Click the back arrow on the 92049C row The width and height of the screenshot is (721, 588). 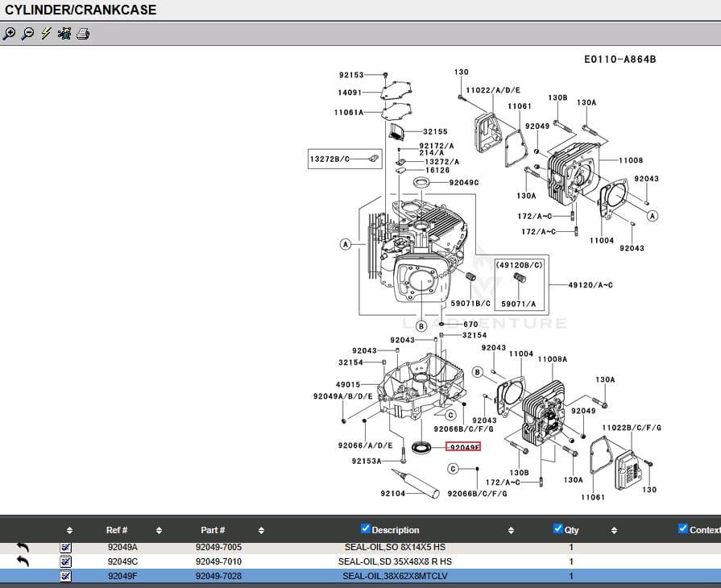click(x=23, y=561)
